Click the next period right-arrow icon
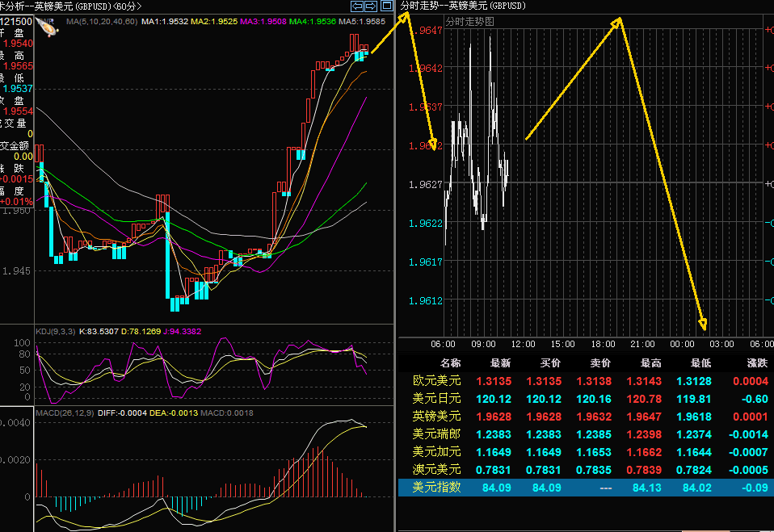 point(370,6)
